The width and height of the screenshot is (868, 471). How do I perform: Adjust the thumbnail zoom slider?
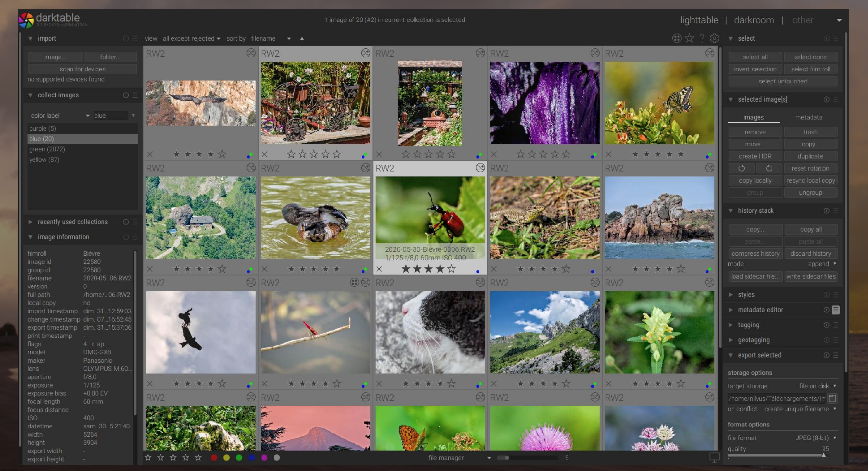[527, 458]
